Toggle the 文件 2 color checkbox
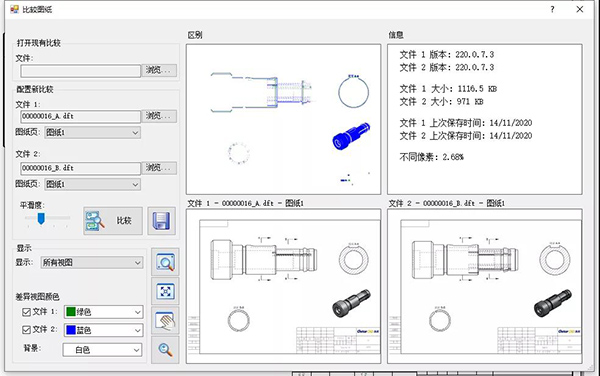 tap(26, 330)
